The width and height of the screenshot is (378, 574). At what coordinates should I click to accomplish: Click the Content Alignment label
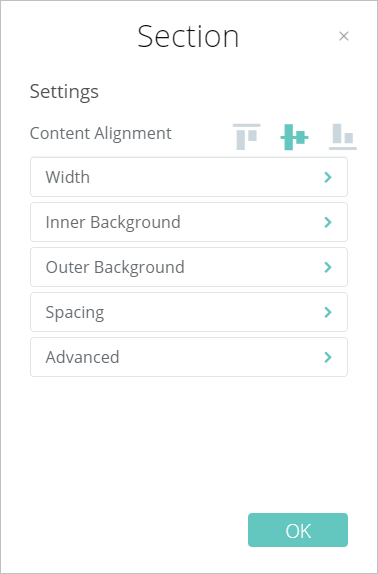101,133
